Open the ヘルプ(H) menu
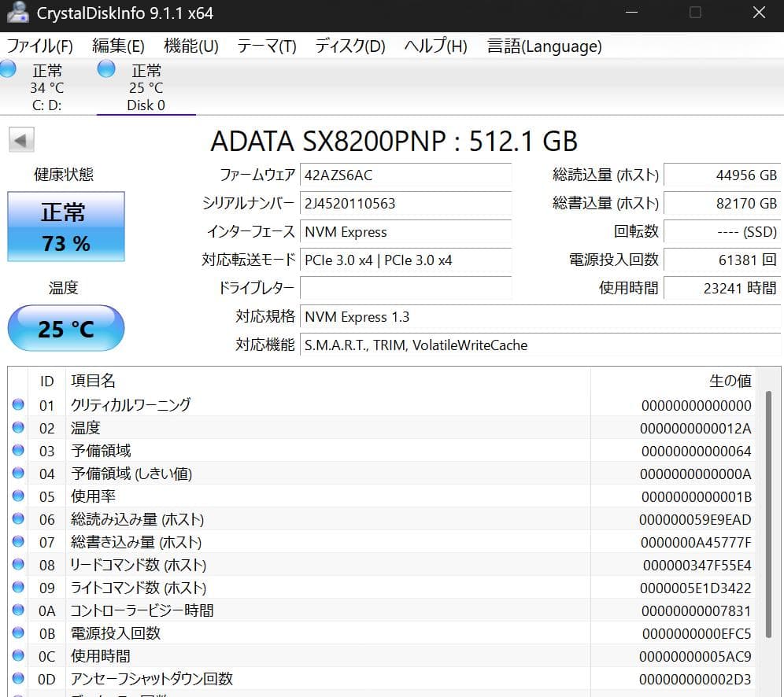Viewport: 784px width, 697px height. click(435, 46)
